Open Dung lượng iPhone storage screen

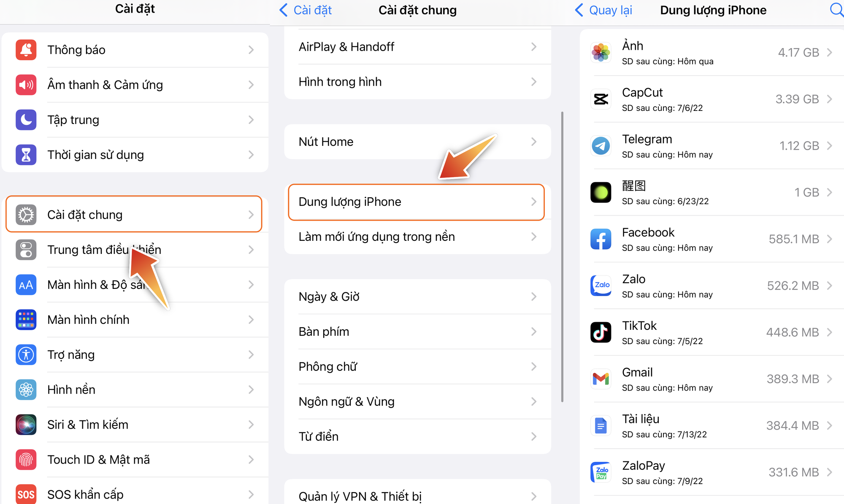coord(417,202)
